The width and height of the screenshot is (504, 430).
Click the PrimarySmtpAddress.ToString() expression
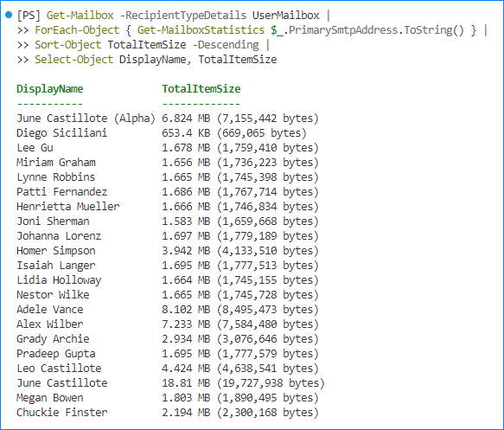(376, 30)
